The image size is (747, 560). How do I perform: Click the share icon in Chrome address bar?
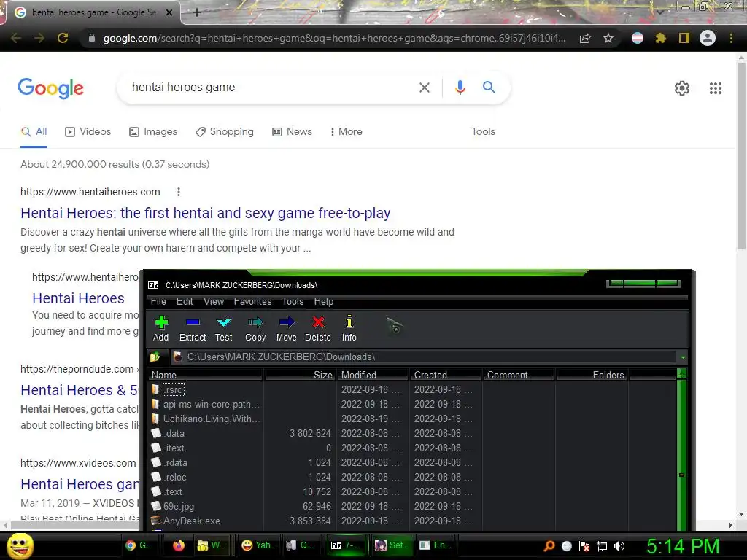pyautogui.click(x=585, y=38)
